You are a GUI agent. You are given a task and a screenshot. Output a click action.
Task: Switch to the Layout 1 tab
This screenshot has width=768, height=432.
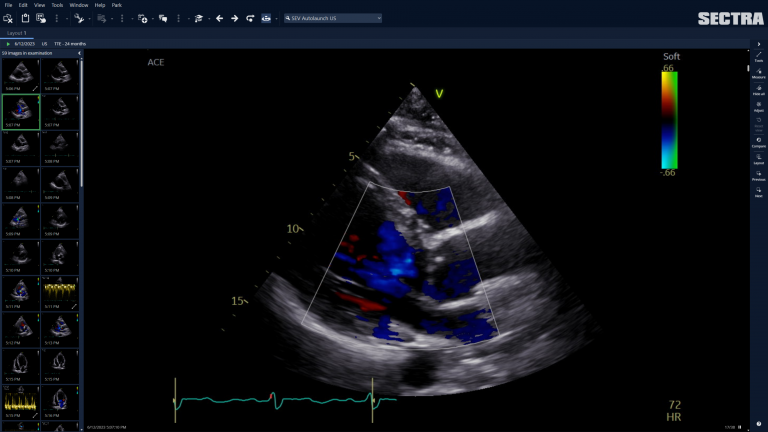click(16, 33)
